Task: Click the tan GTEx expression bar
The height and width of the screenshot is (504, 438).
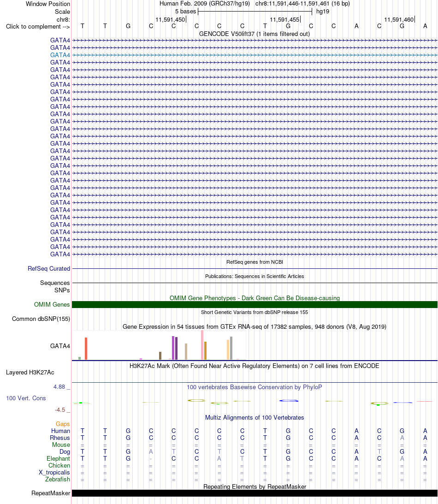Action: 186,352
